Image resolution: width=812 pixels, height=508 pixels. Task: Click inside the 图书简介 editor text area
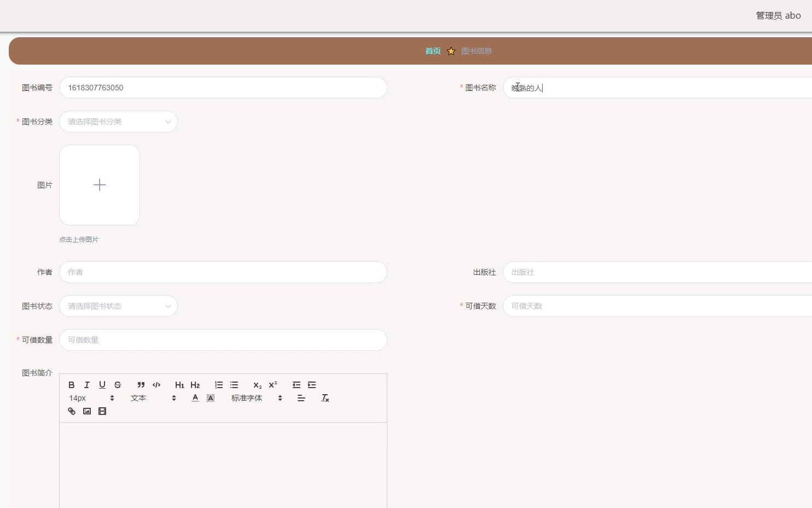pos(223,465)
